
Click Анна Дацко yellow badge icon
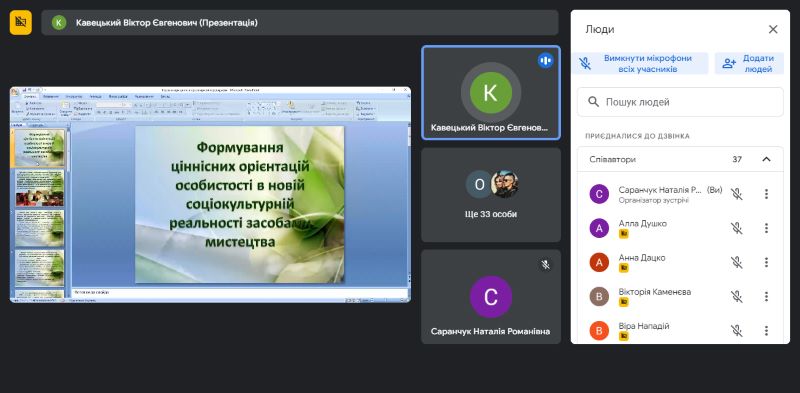coord(623,268)
